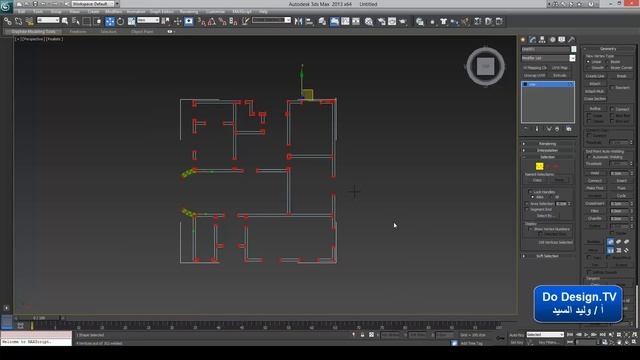
Task: Expand the Soft Selection rollout
Action: coord(548,256)
